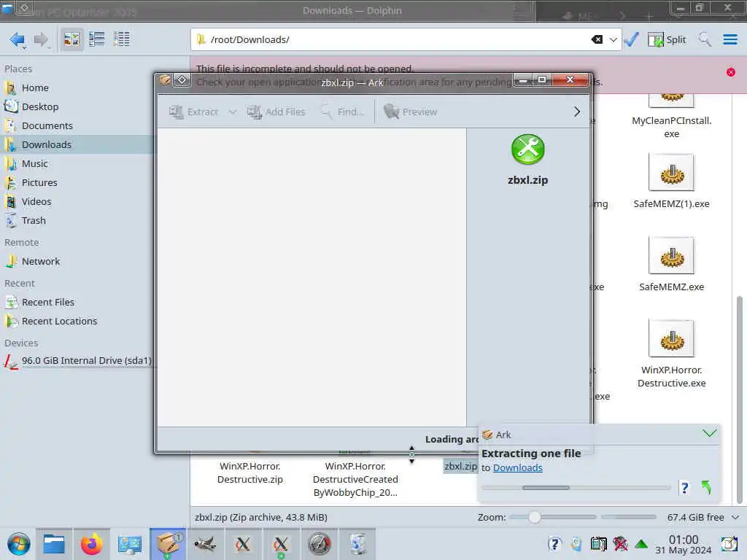This screenshot has height=560, width=747.
Task: Open Ark window menu icon in title bar
Action: [x=166, y=80]
